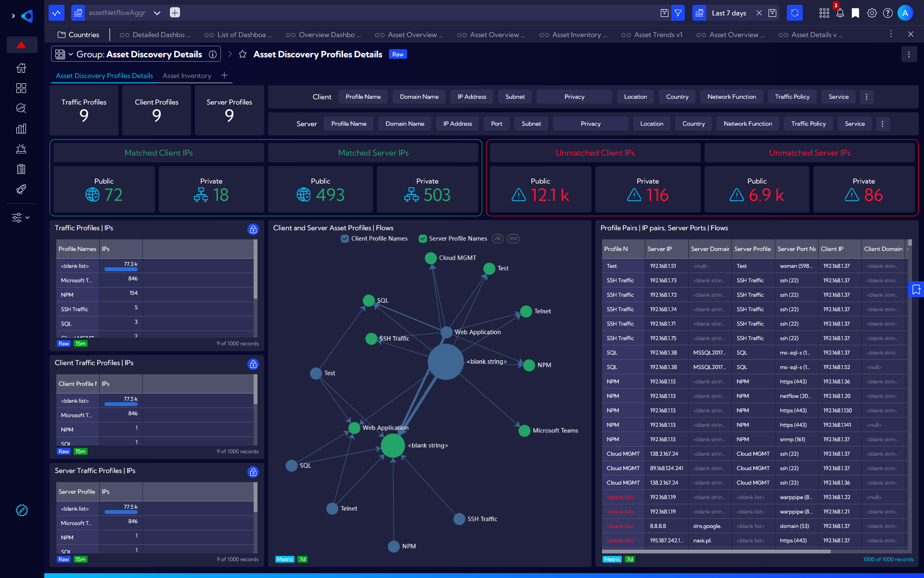Click the client Domain Name filter button
Viewport: 924px width, 578px height.
click(x=419, y=97)
